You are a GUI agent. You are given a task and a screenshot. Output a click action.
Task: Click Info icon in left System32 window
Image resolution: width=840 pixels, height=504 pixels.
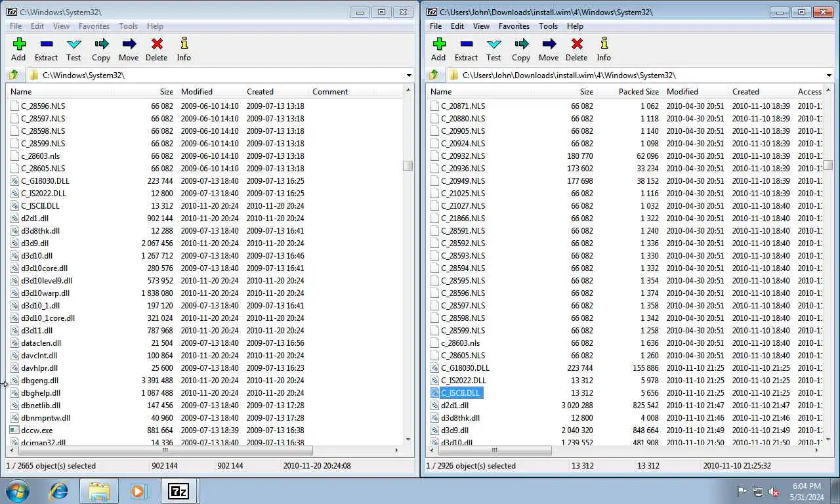pyautogui.click(x=184, y=44)
